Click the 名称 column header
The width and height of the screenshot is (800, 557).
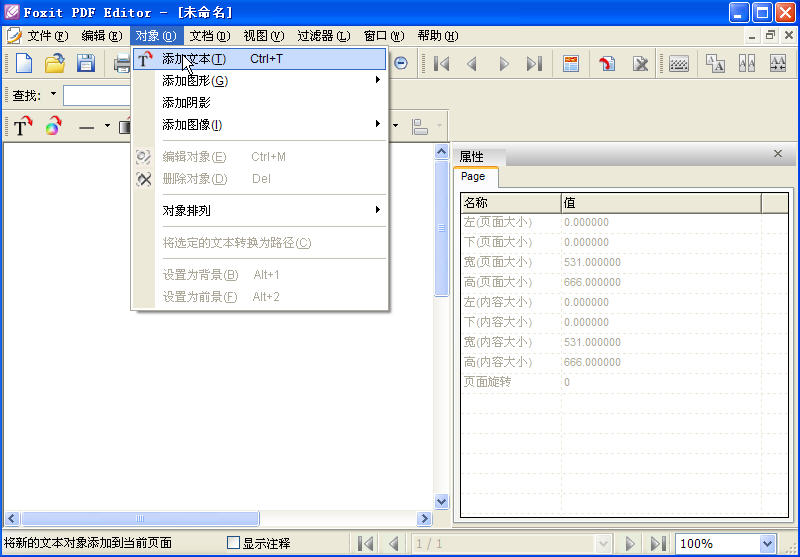[511, 203]
